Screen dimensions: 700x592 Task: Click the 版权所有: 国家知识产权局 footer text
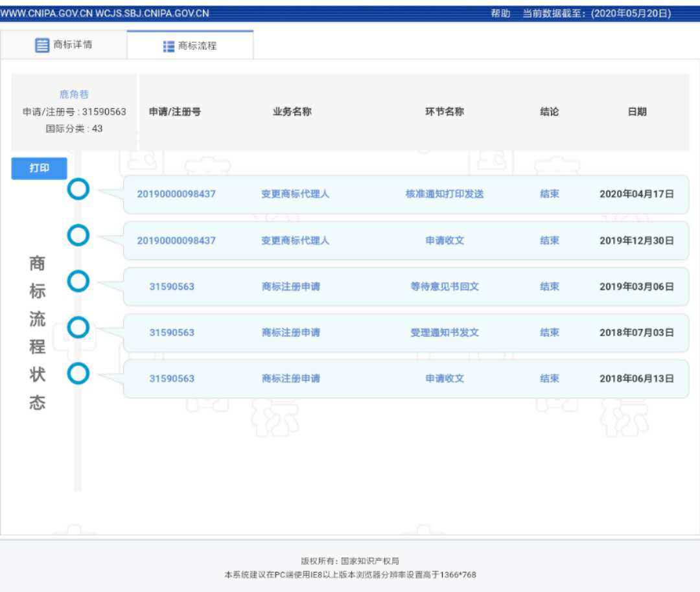click(x=350, y=561)
